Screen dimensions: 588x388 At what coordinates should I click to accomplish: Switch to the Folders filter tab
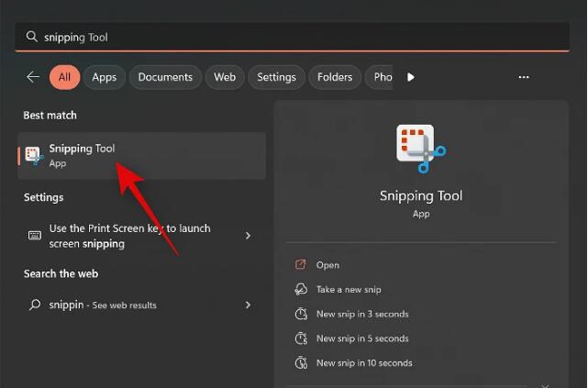pyautogui.click(x=335, y=77)
